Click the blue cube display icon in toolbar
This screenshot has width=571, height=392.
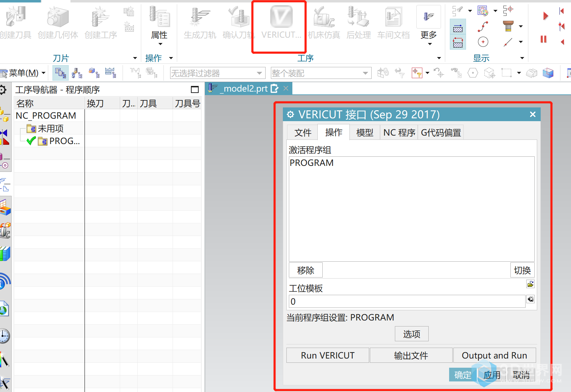click(548, 73)
